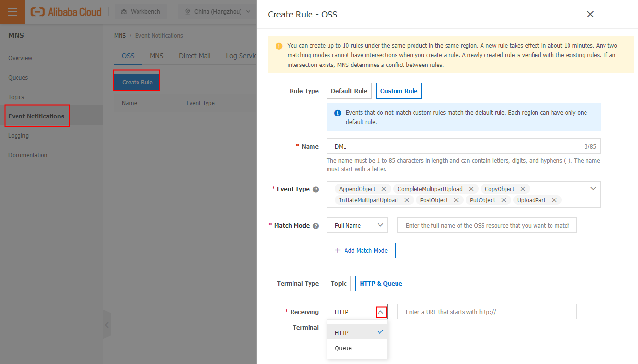Click the Event Type help icon
The image size is (638, 364).
coord(316,189)
